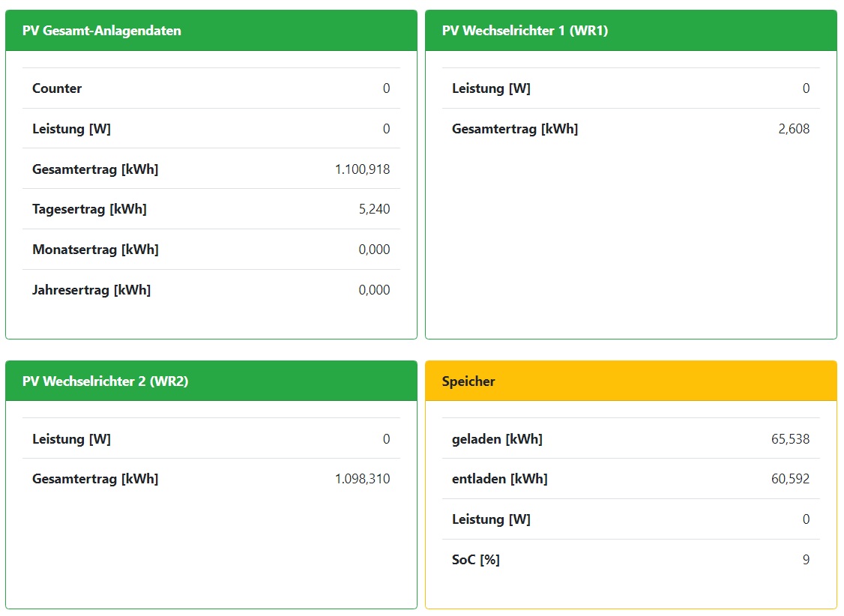Click the Jahresertrag [kWh] label
The height and width of the screenshot is (616, 844).
point(91,290)
